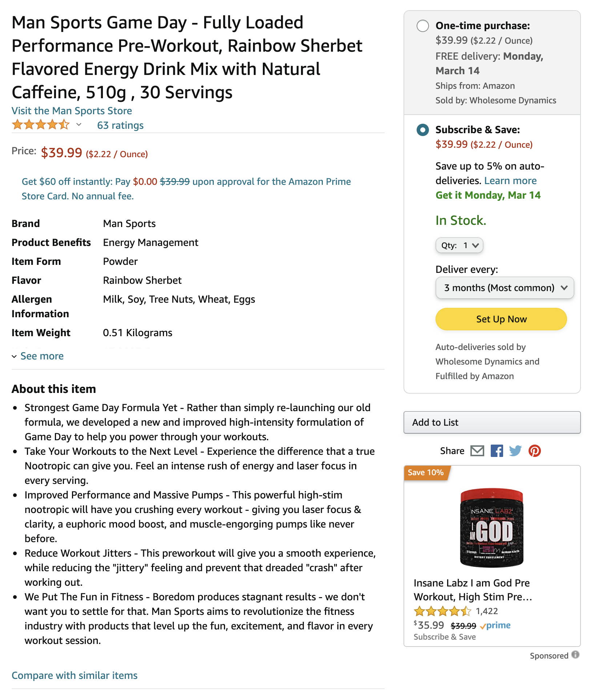Open the rating breakdown chevron beside stars
This screenshot has height=700, width=594.
click(x=79, y=125)
